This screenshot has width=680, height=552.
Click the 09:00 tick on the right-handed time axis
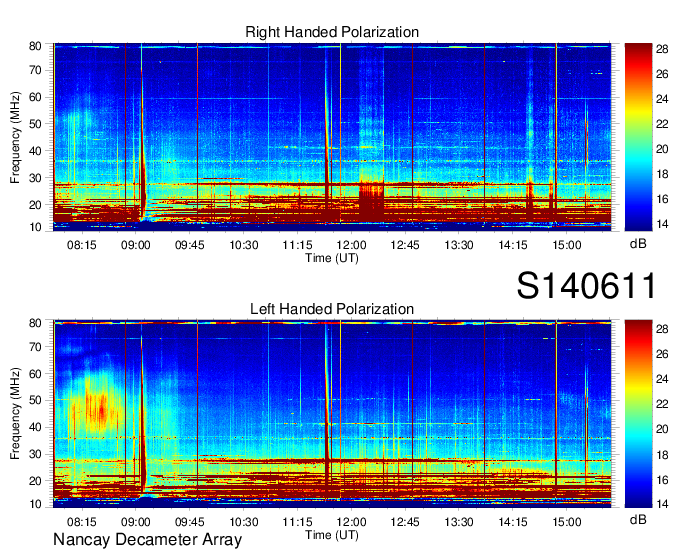tap(135, 245)
